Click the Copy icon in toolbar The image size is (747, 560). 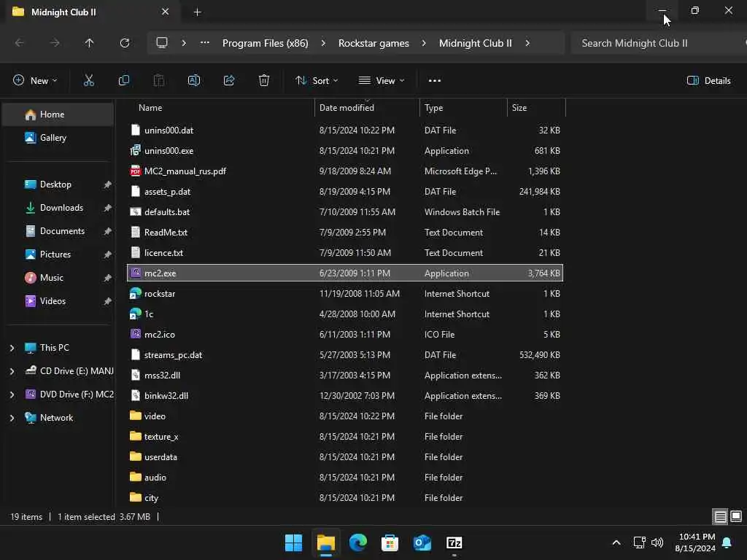click(124, 80)
